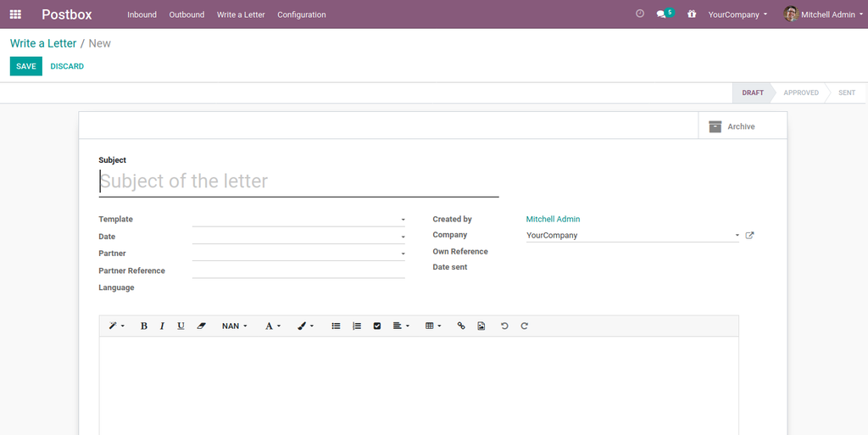
Task: Expand the Date dropdown
Action: [403, 237]
